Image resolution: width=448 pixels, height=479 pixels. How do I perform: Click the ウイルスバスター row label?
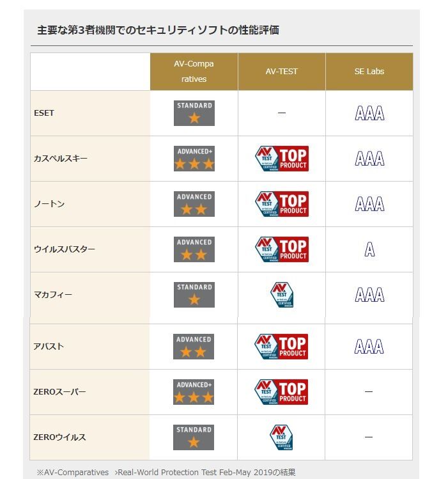tap(65, 249)
